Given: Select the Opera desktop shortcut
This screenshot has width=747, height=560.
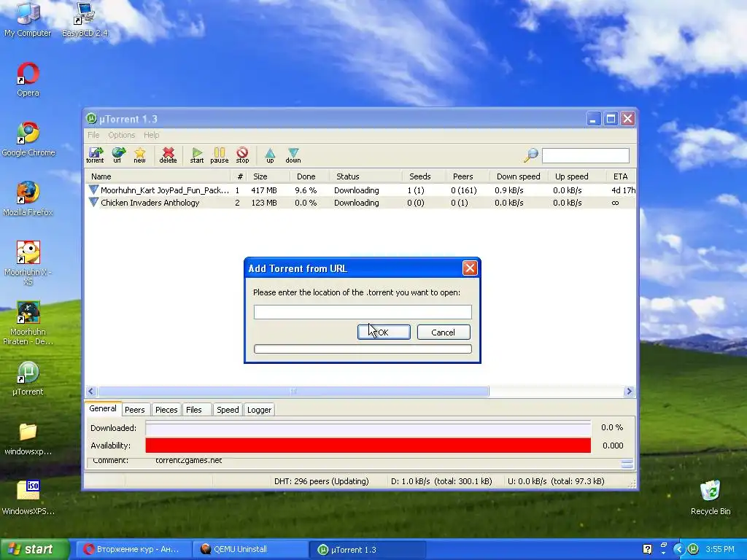Looking at the screenshot, I should 28,79.
